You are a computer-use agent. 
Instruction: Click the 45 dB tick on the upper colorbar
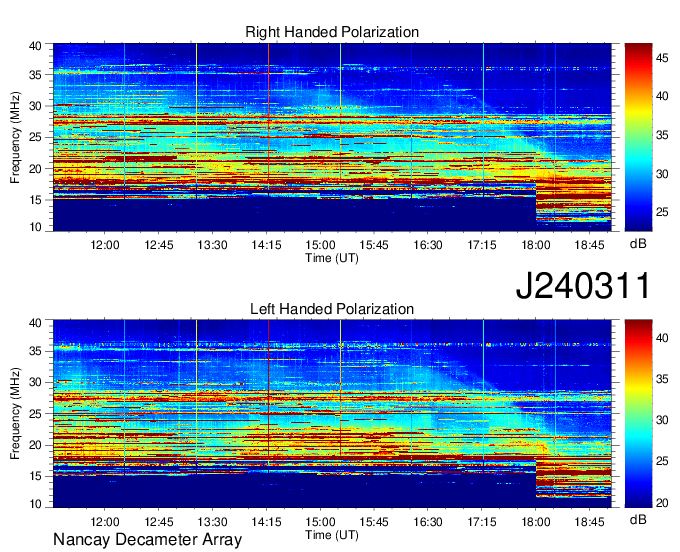click(x=662, y=58)
